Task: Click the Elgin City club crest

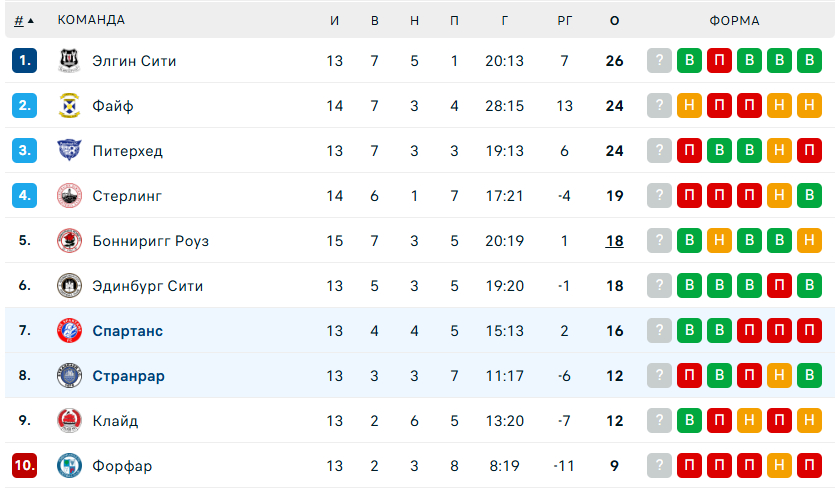Action: [69, 61]
